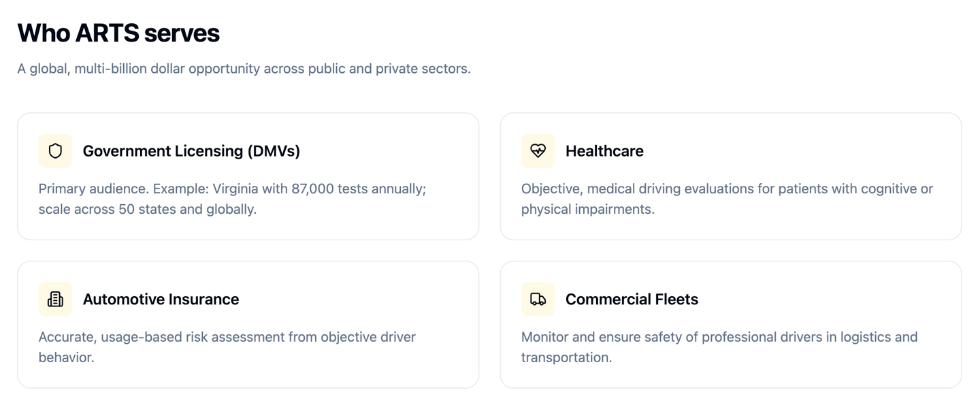980x403 pixels.
Task: Click the heart pulse Healthcare icon
Action: click(538, 151)
